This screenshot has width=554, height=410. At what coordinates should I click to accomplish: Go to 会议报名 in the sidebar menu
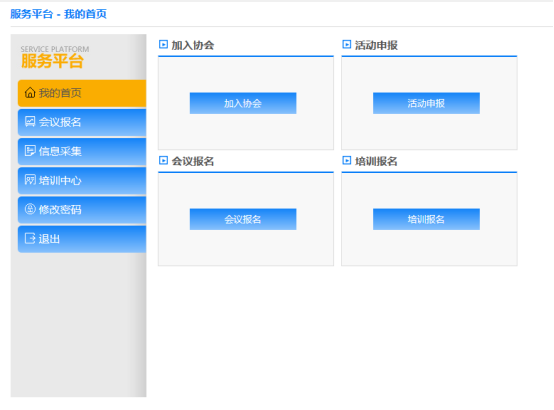coord(82,122)
